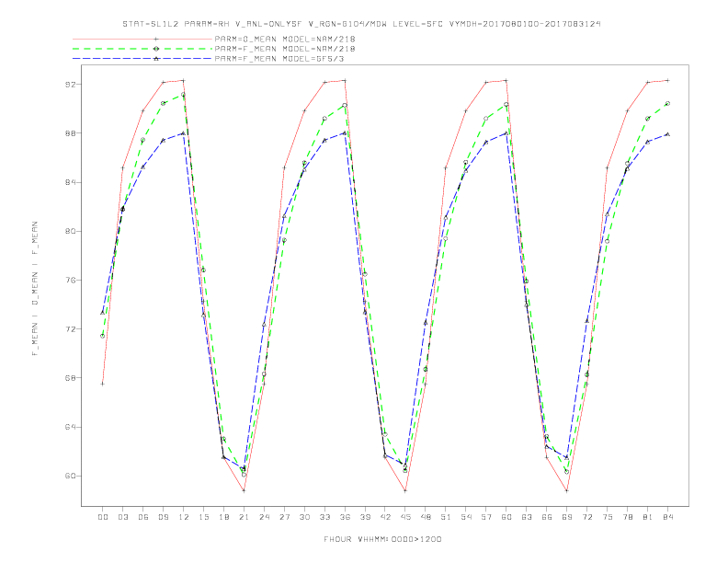728x563 pixels.
Task: Click y-axis tick value 72
Action: [70, 329]
